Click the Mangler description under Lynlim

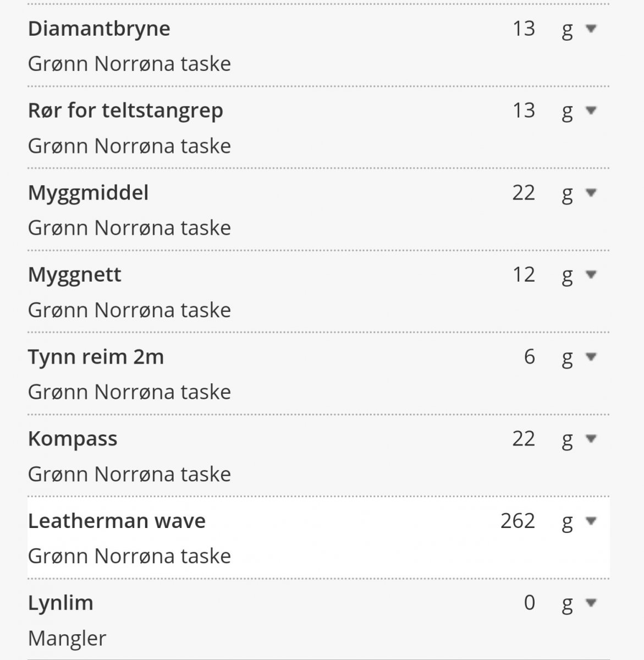click(x=67, y=638)
